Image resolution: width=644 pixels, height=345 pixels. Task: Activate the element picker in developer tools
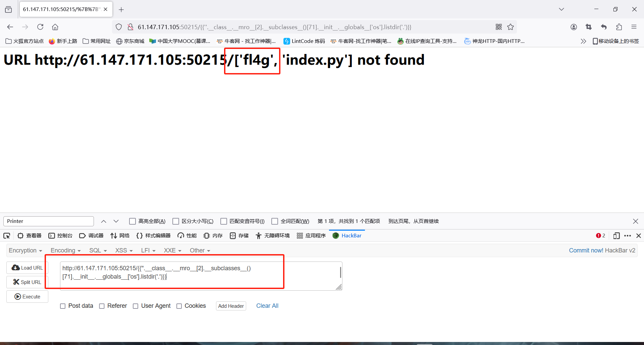pyautogui.click(x=7, y=236)
